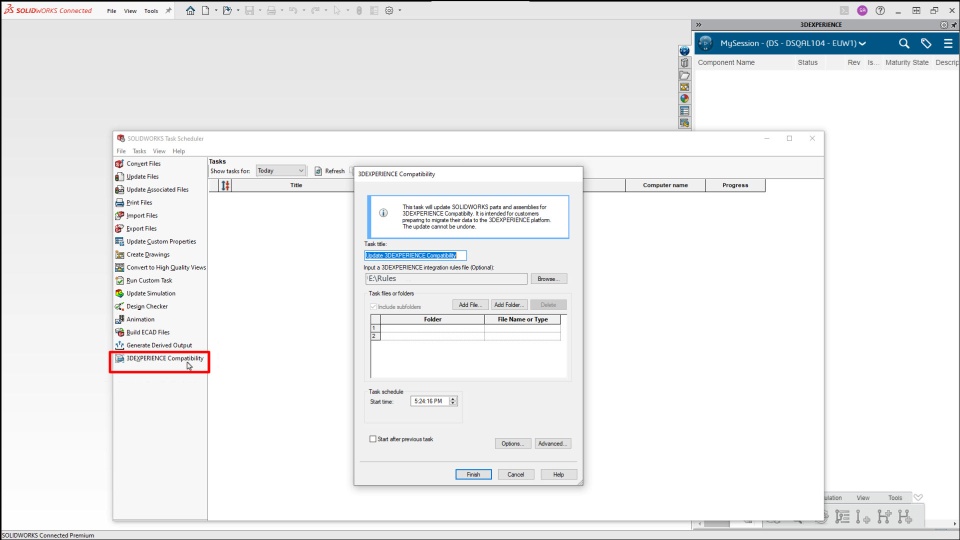Click the search magnifier in 3DEXPERIENCE panel
Viewport: 960px width, 540px height.
click(x=904, y=43)
